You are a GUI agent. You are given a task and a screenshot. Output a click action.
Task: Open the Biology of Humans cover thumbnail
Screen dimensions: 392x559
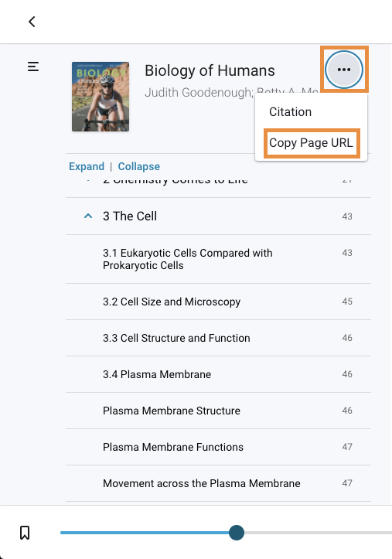[101, 97]
